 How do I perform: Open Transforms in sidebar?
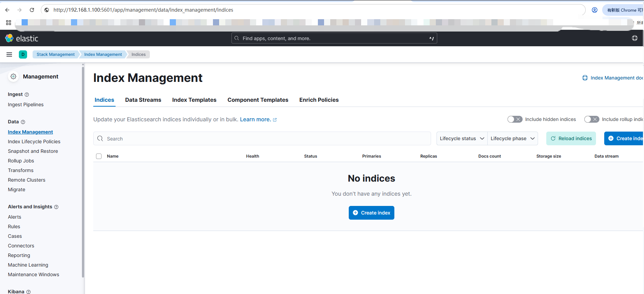(21, 170)
